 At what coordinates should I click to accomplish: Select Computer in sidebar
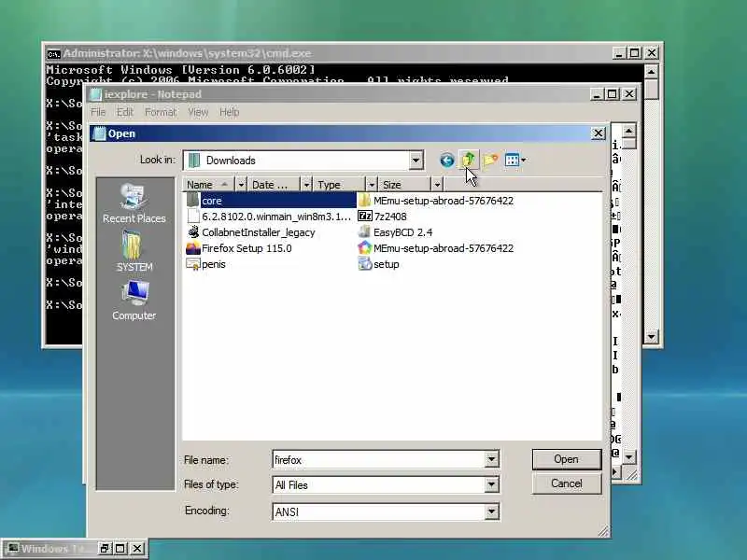[134, 301]
